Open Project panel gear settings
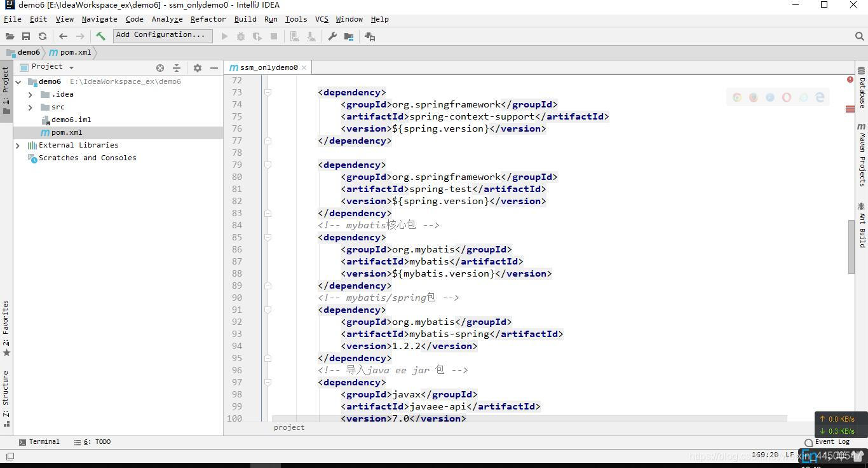Image resolution: width=868 pixels, height=468 pixels. coord(197,67)
